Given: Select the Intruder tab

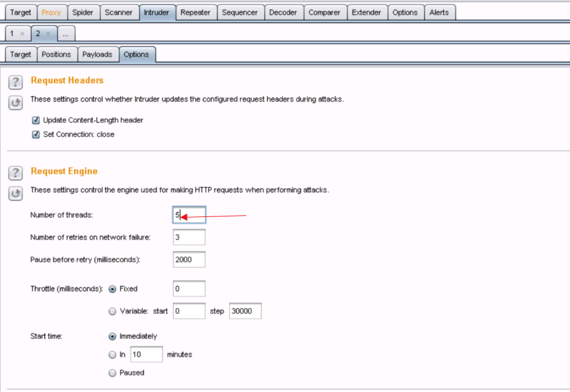Looking at the screenshot, I should pyautogui.click(x=157, y=12).
